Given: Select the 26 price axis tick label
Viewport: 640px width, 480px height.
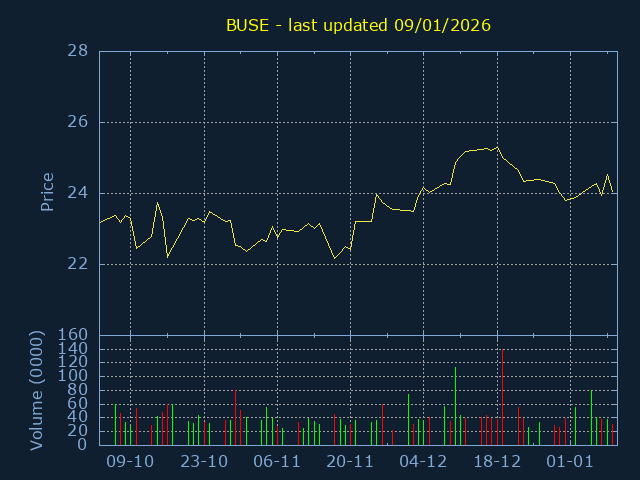Looking at the screenshot, I should [77, 122].
